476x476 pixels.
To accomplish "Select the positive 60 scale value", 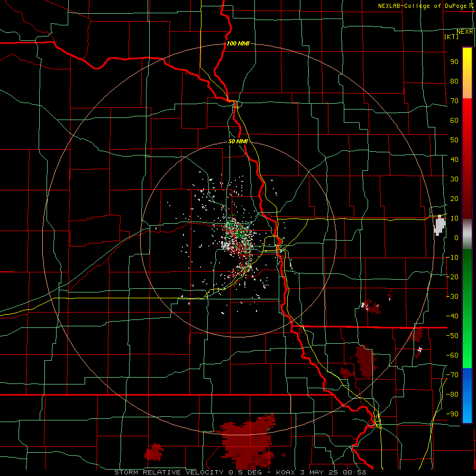I will pyautogui.click(x=454, y=120).
